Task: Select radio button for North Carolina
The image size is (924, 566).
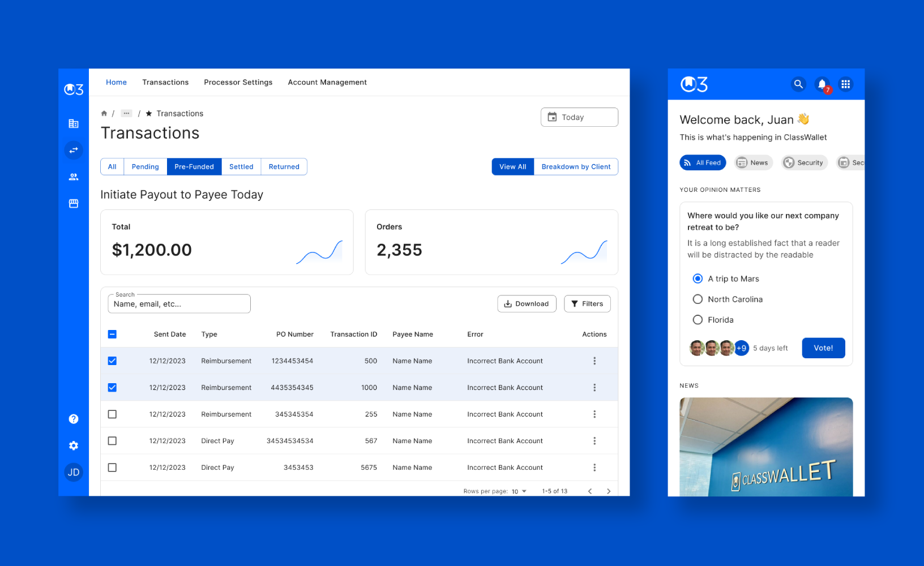Action: coord(698,299)
